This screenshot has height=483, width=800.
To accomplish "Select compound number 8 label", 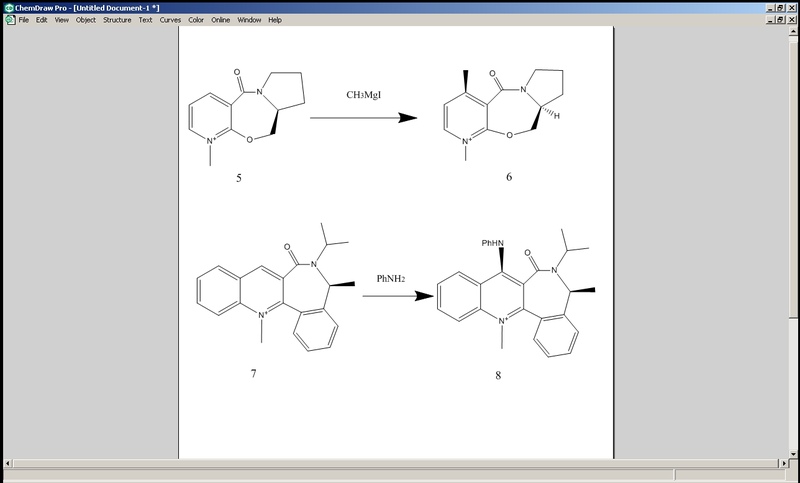I will click(498, 375).
